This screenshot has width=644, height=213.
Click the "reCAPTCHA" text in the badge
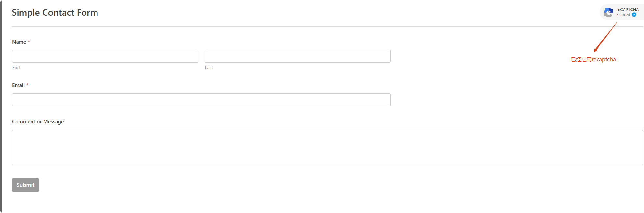[627, 10]
